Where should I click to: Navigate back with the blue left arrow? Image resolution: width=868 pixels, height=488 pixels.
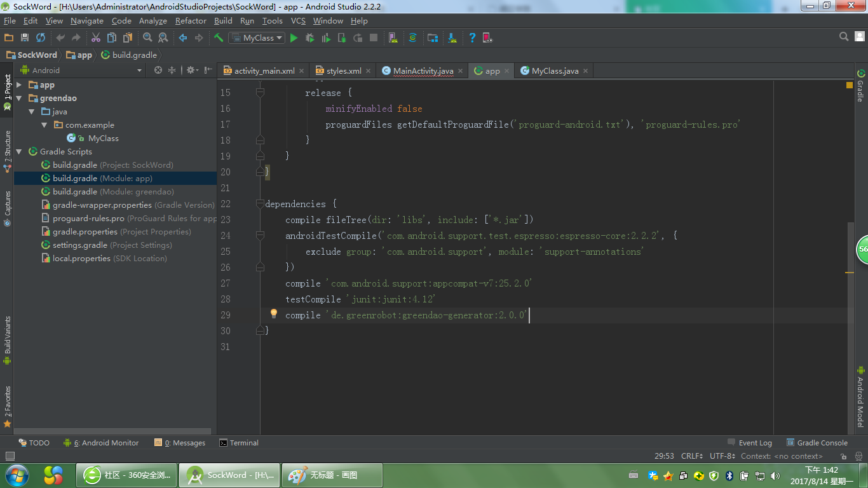tap(183, 38)
